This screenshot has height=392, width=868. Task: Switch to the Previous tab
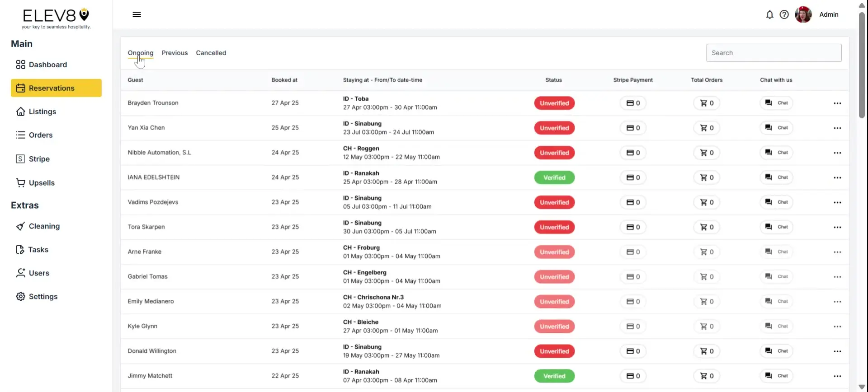175,53
